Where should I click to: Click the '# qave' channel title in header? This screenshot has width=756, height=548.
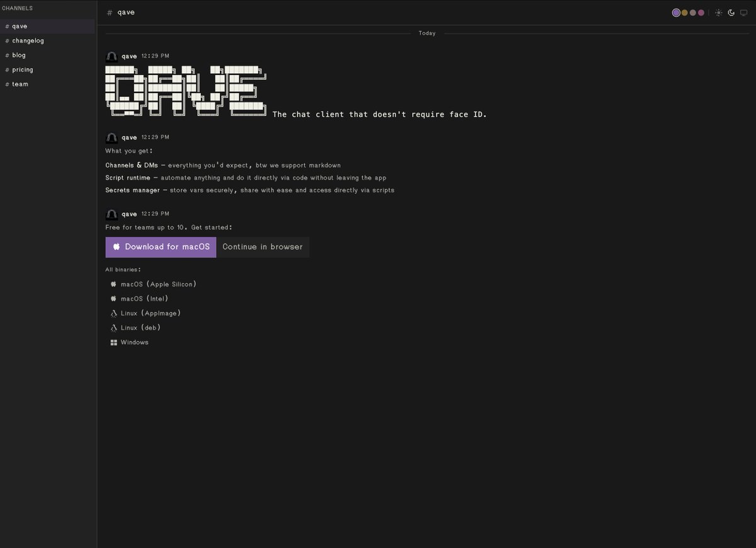pos(121,13)
